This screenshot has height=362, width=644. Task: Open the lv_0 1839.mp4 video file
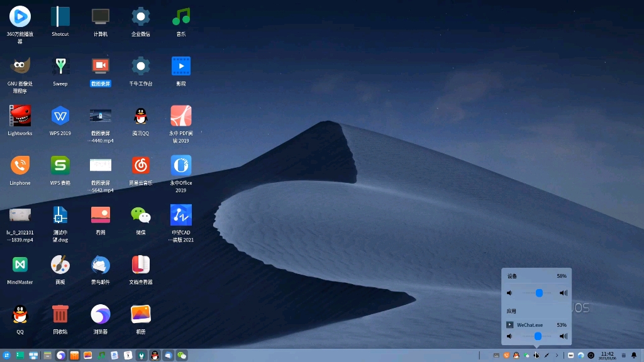(x=20, y=215)
